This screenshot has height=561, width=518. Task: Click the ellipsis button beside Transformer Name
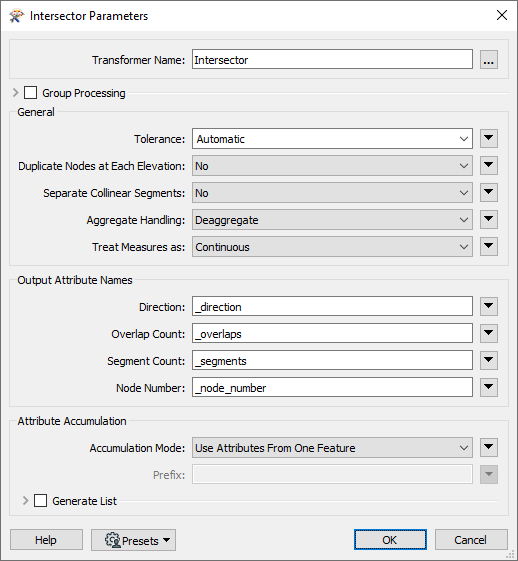pyautogui.click(x=489, y=59)
